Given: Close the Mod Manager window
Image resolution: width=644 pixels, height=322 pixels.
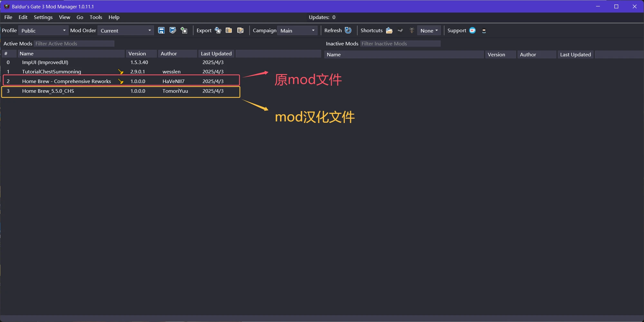Looking at the screenshot, I should tap(635, 6).
